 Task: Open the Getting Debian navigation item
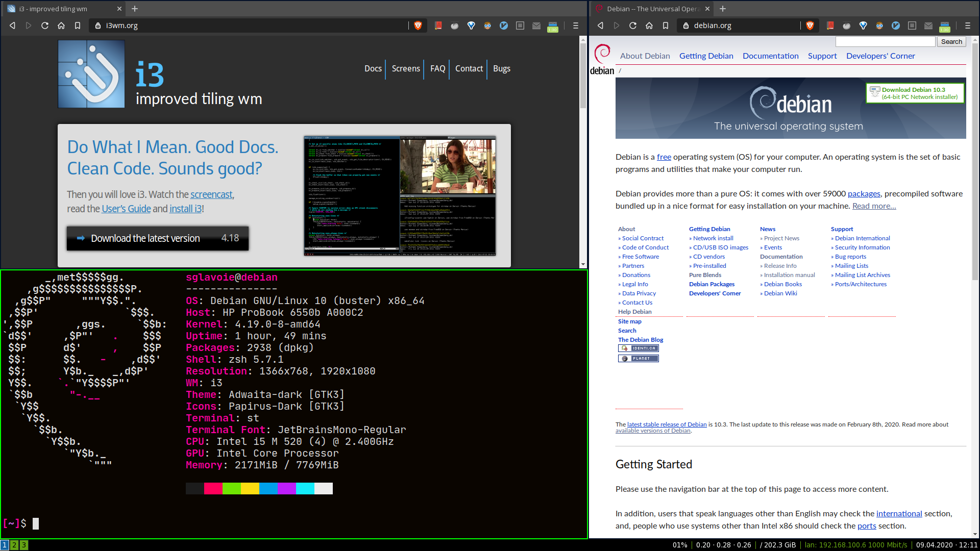pyautogui.click(x=706, y=56)
